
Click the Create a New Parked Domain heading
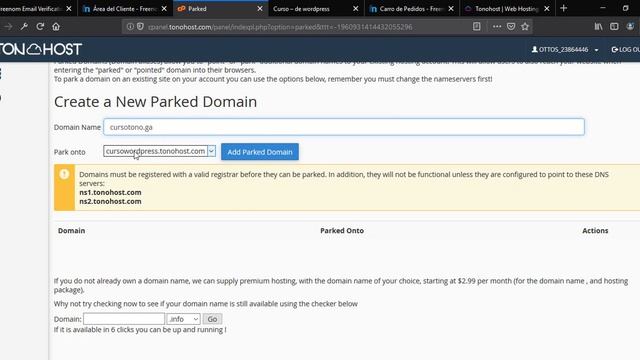156,102
